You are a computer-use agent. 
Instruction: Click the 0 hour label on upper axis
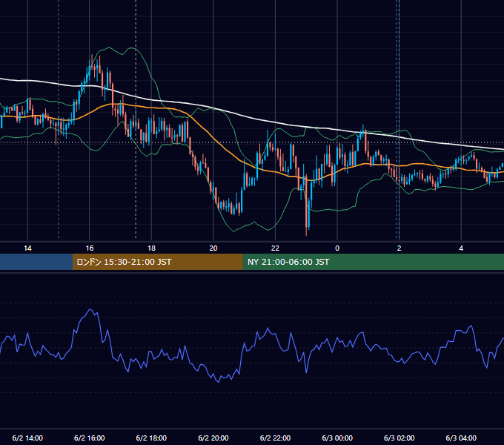pyautogui.click(x=337, y=248)
